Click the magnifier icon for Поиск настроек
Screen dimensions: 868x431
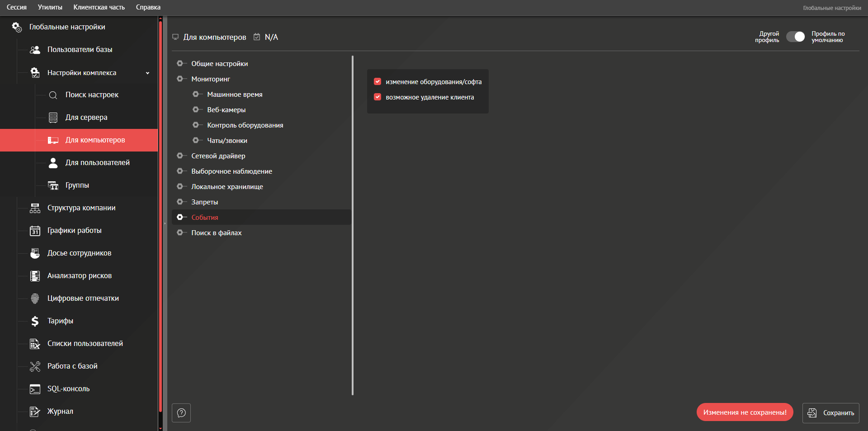(53, 95)
